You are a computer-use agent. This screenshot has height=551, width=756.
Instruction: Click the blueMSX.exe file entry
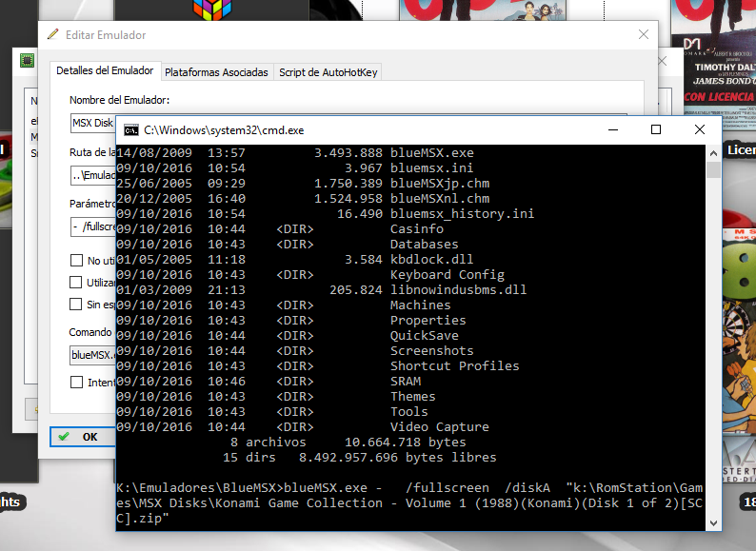point(431,153)
